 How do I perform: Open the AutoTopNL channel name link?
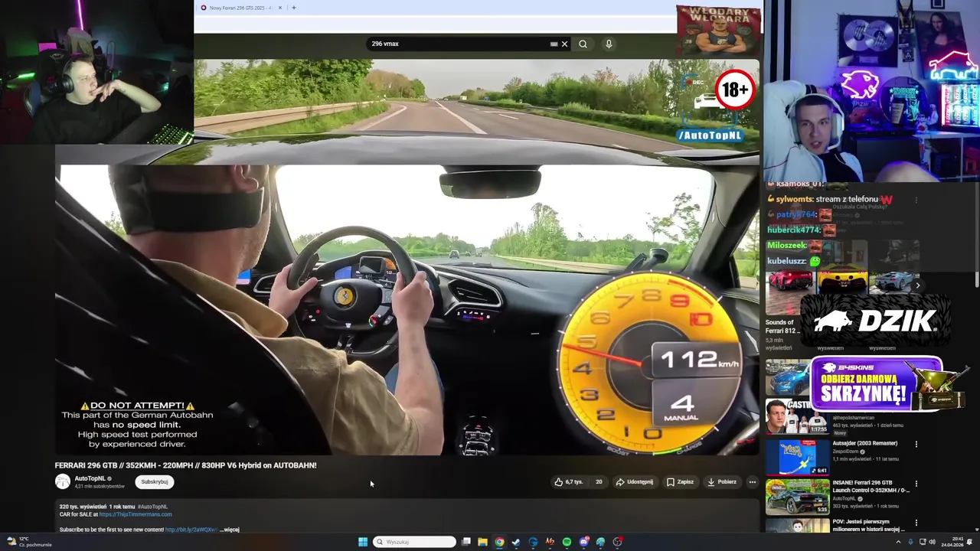(90, 478)
